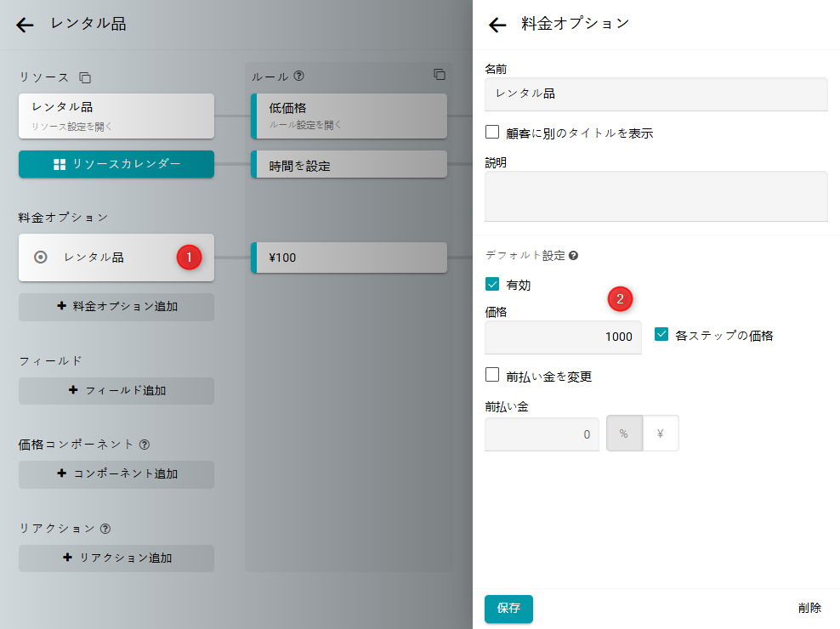
Task: Click 料金オプション追加 button
Action: tap(116, 307)
